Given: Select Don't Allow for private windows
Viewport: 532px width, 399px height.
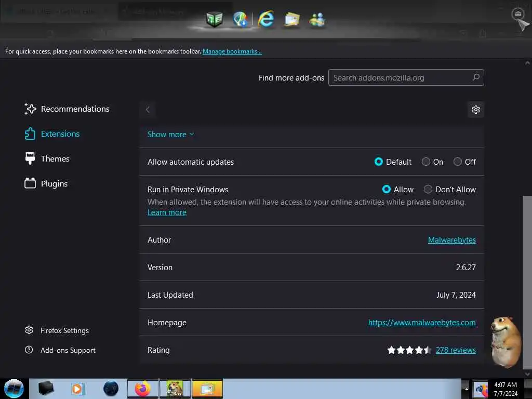Looking at the screenshot, I should pyautogui.click(x=428, y=189).
